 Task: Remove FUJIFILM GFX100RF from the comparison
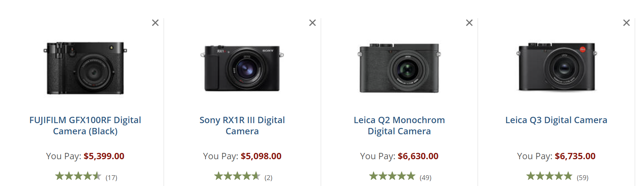(x=155, y=23)
